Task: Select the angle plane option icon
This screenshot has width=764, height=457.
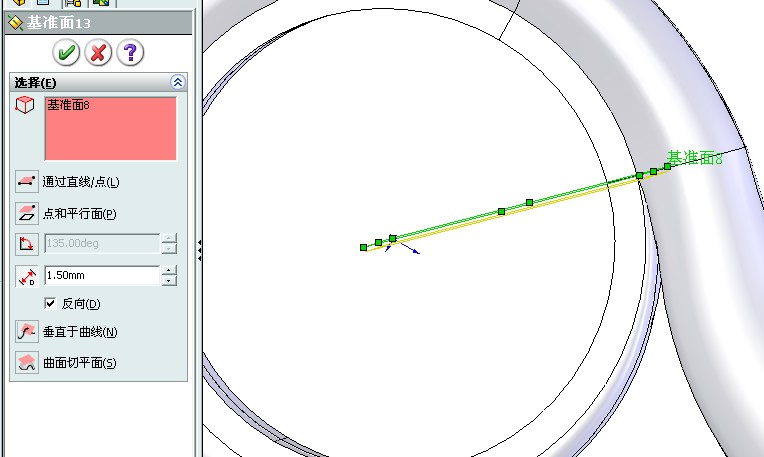Action: [x=26, y=244]
